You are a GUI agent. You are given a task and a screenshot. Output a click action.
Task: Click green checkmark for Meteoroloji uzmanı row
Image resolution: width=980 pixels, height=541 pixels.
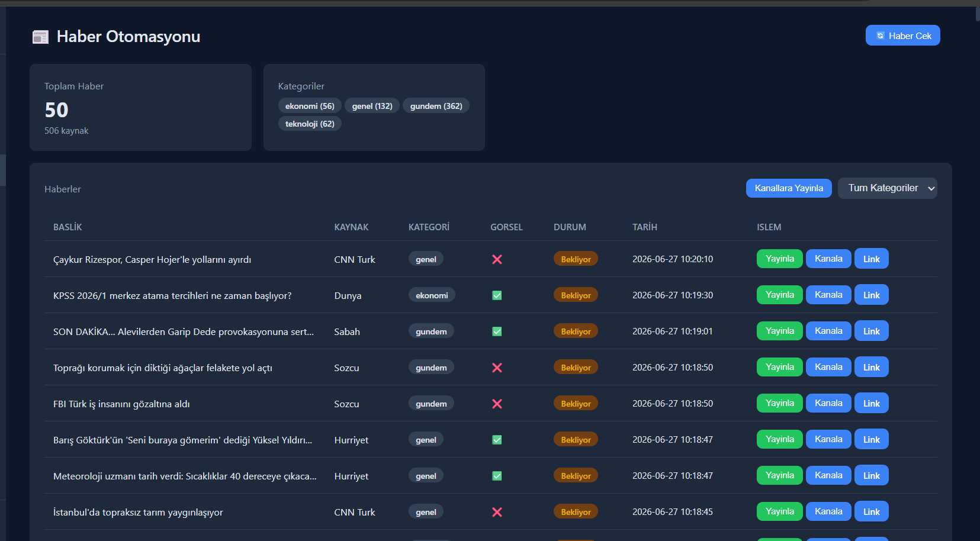pos(497,476)
